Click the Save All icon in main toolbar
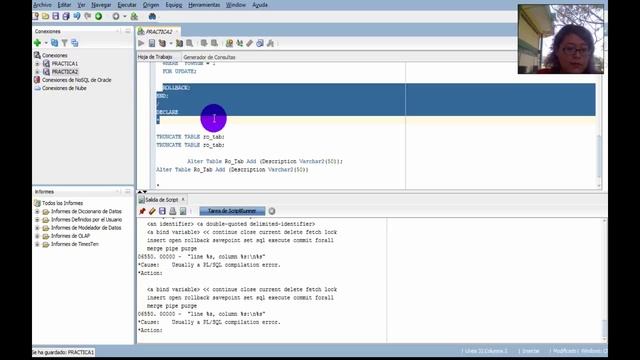Image resolution: width=640 pixels, height=360 pixels. (66, 16)
